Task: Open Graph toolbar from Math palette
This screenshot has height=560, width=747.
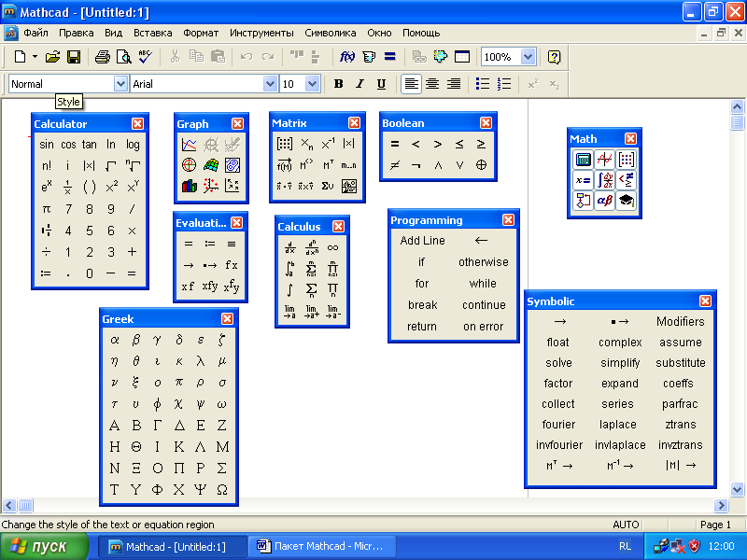Action: pyautogui.click(x=605, y=160)
